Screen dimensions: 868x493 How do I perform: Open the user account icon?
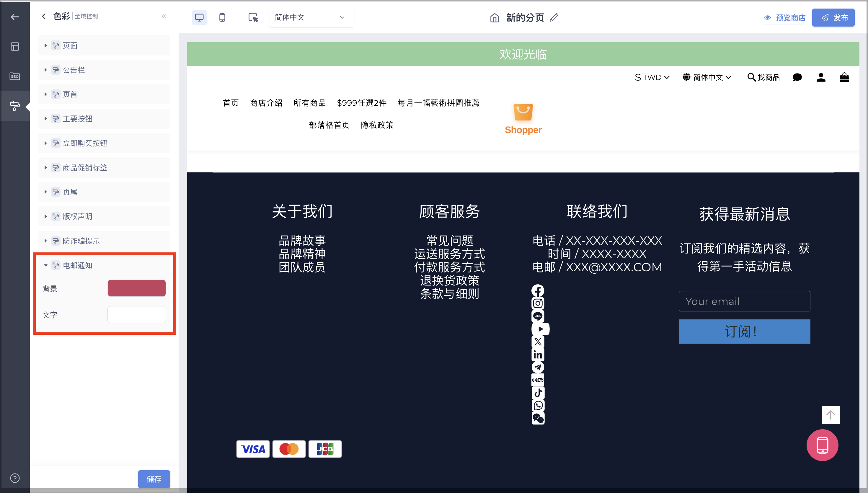pyautogui.click(x=820, y=77)
